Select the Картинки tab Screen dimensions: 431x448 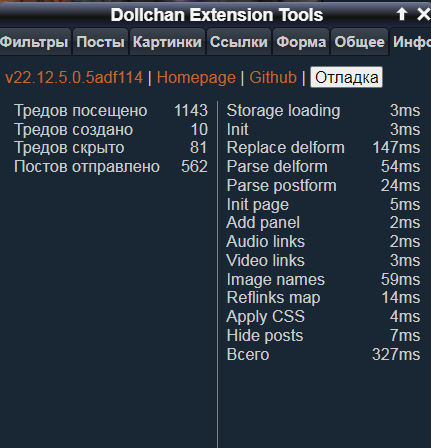pyautogui.click(x=167, y=42)
